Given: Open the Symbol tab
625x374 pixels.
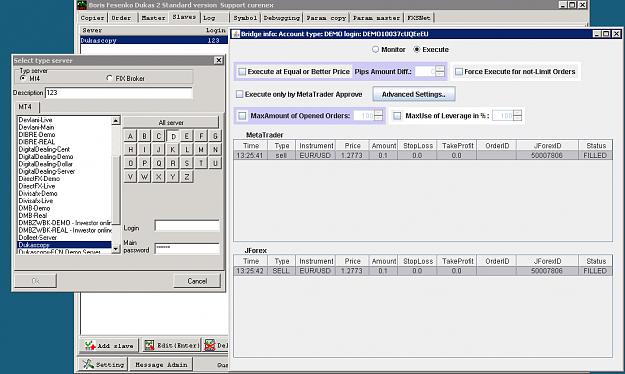Looking at the screenshot, I should tap(245, 18).
